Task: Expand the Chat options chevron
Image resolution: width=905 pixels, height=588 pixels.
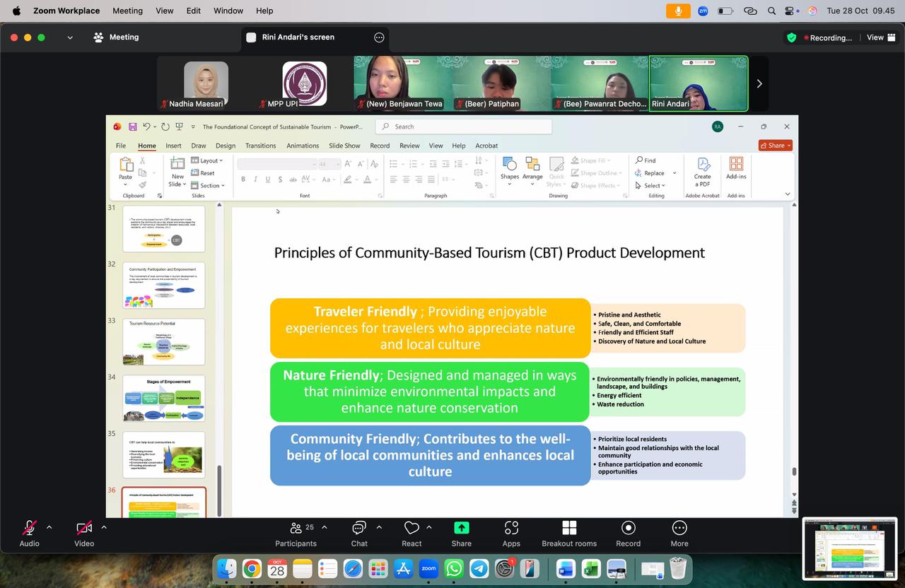Action: coord(379,527)
